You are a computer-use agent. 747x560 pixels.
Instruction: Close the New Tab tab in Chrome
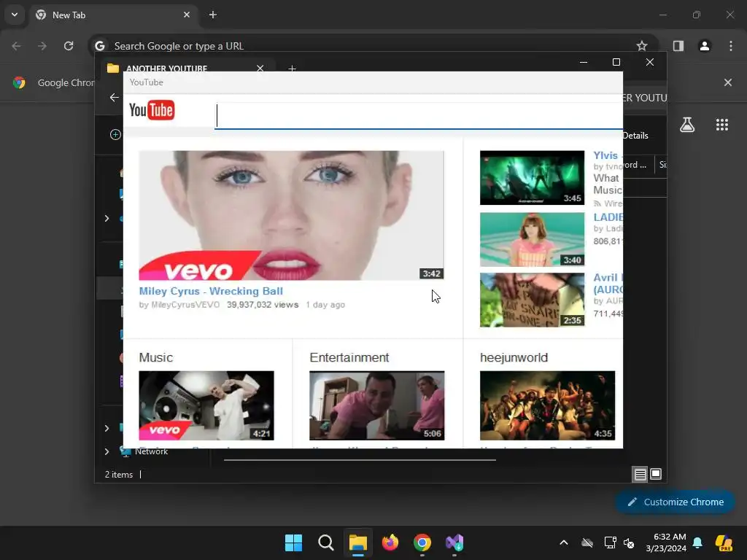[x=187, y=15]
